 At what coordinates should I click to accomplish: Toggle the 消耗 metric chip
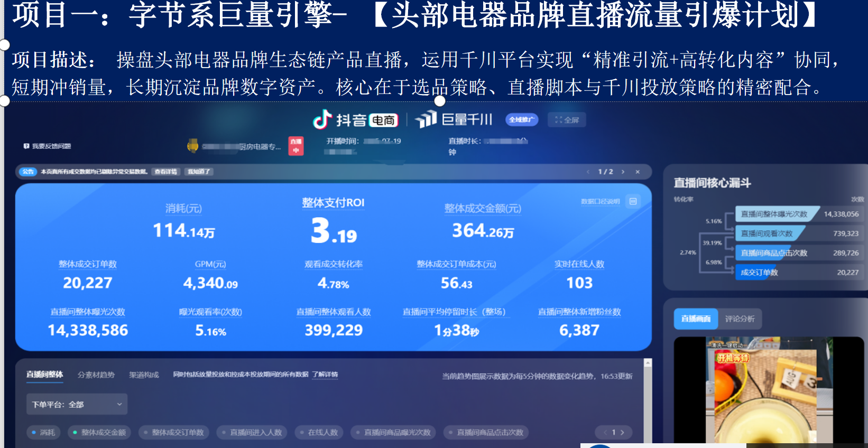pyautogui.click(x=43, y=432)
